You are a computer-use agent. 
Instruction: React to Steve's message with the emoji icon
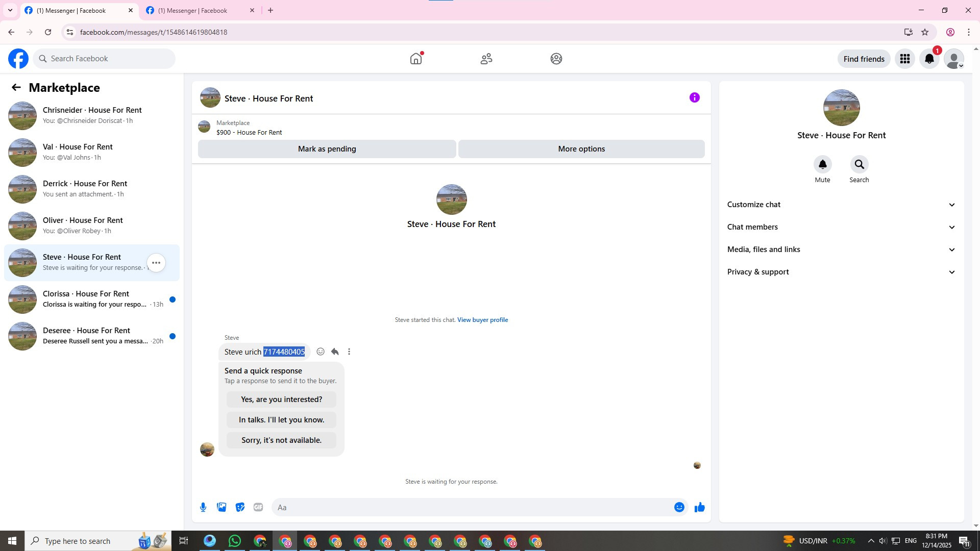coord(321,352)
